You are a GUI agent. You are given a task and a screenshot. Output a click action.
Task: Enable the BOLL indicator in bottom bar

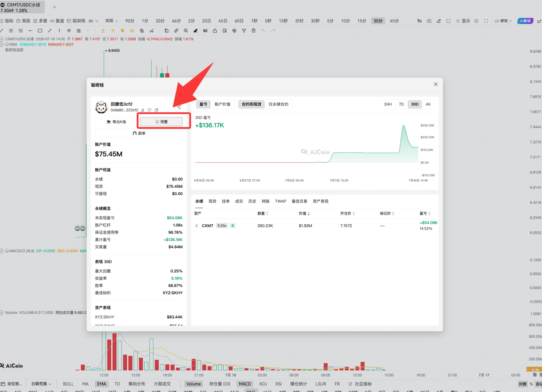click(x=68, y=384)
